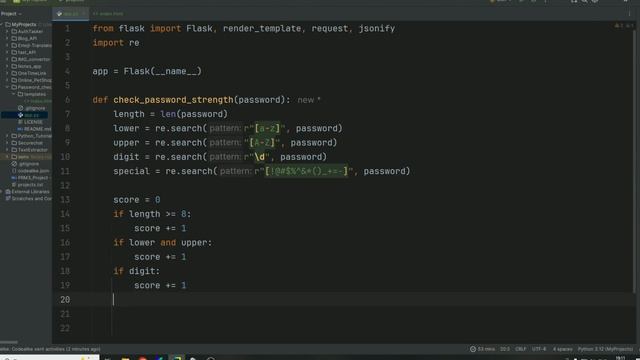Viewport: 640px width, 360px height.
Task: Click the warnings indicator in editor corner
Action: (x=624, y=26)
